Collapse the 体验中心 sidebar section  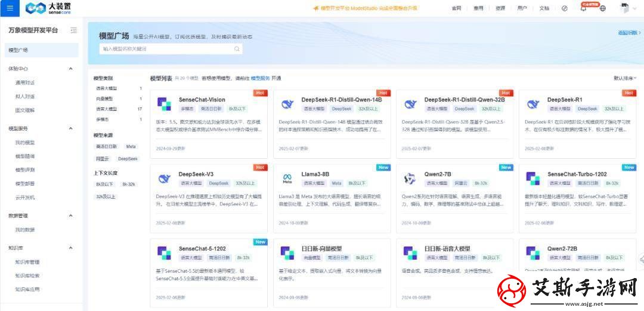coord(70,69)
